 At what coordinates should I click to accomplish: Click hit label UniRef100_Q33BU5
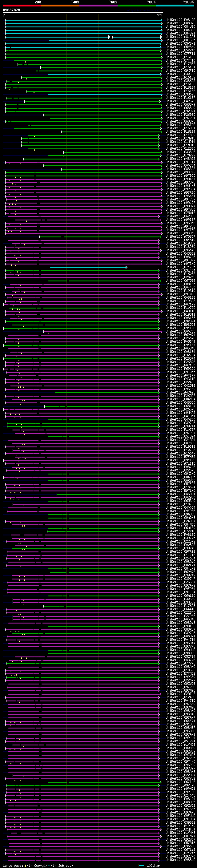180,152
